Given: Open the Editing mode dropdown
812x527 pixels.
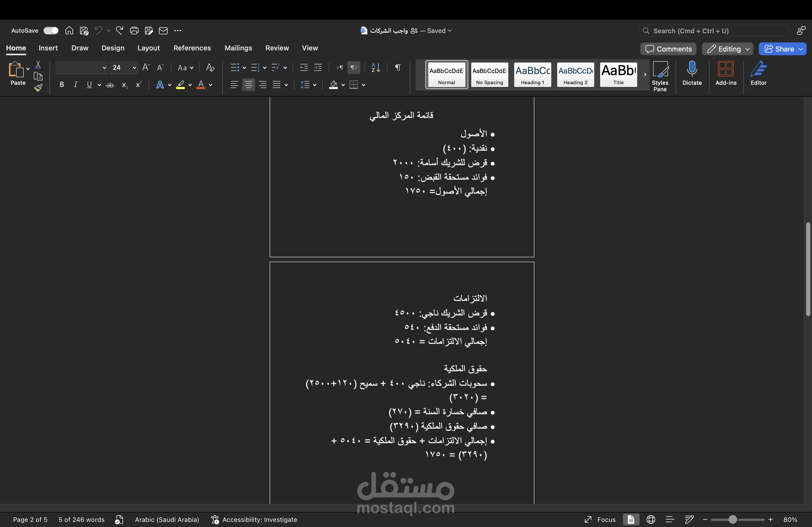Looking at the screenshot, I should [727, 49].
